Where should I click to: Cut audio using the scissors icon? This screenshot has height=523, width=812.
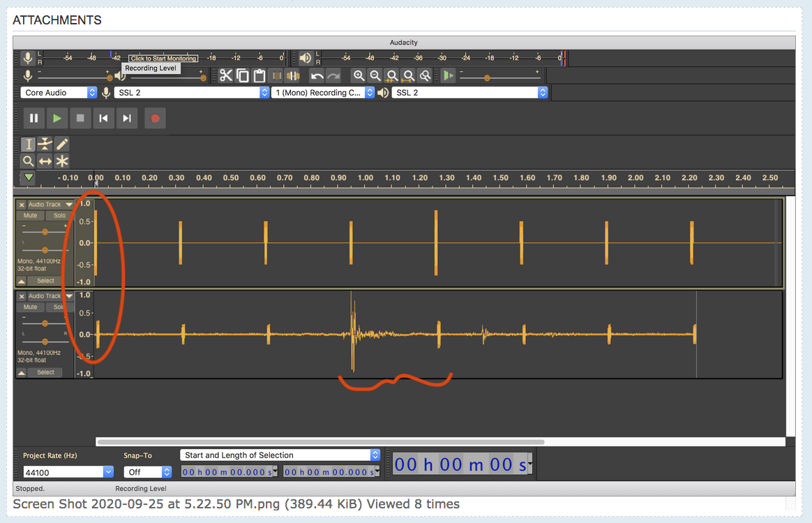(226, 75)
